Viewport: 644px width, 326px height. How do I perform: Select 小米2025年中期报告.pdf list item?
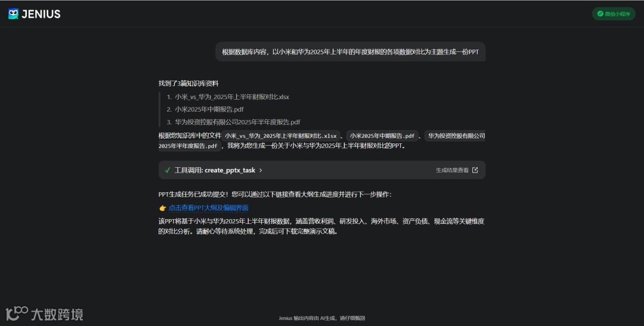coord(209,109)
